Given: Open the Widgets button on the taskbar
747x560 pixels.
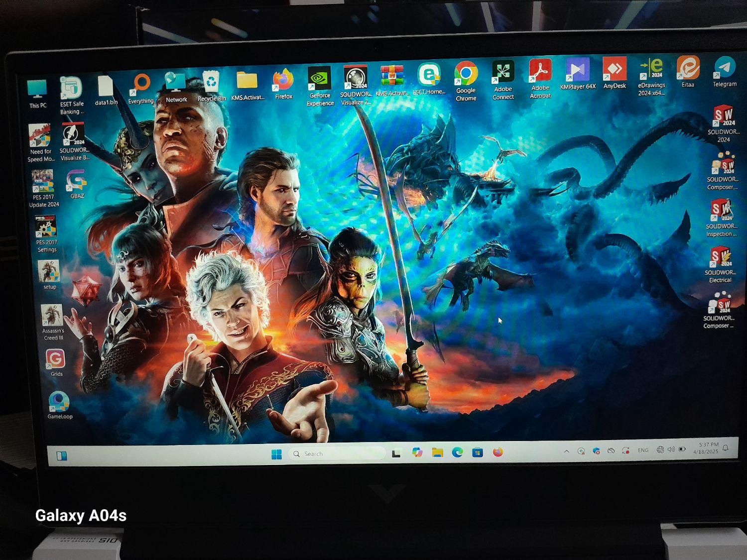Looking at the screenshot, I should (x=62, y=456).
